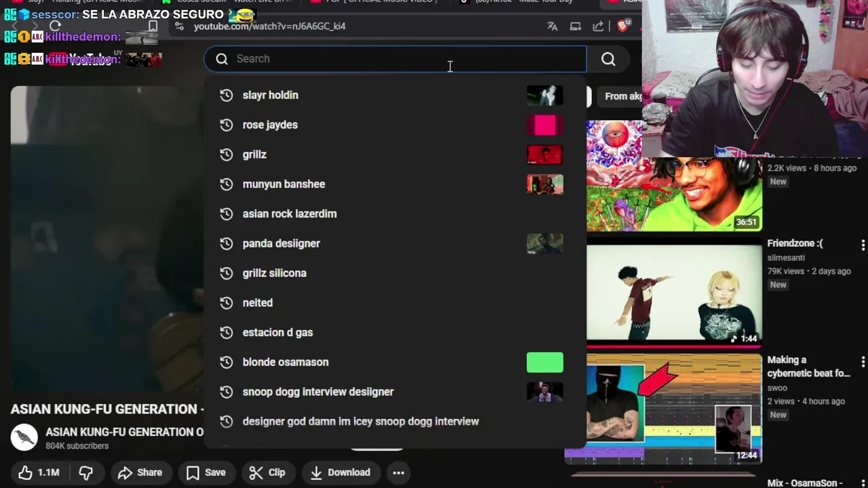Click the magnifier search button beside the search box
The height and width of the screenshot is (488, 868).
click(x=608, y=59)
